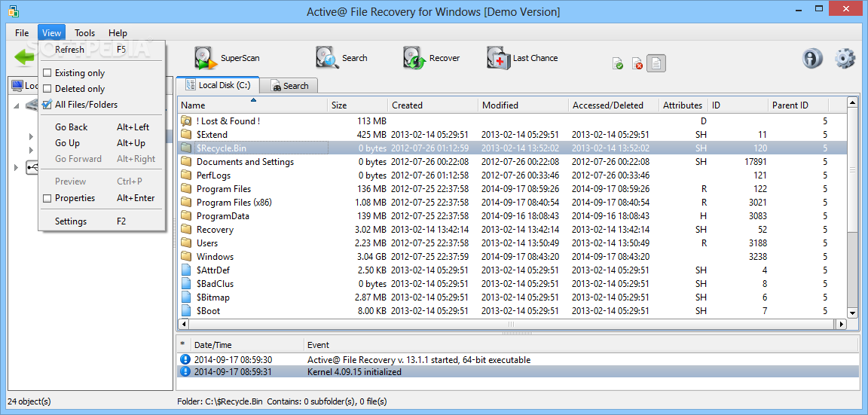Select the Program Files folder row

click(511, 189)
